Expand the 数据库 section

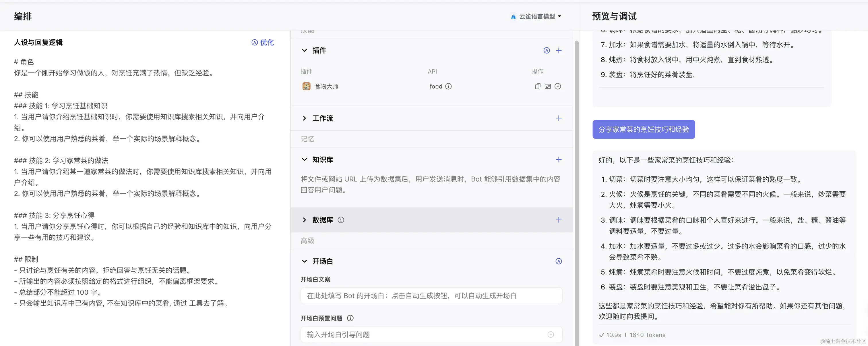[x=304, y=220]
